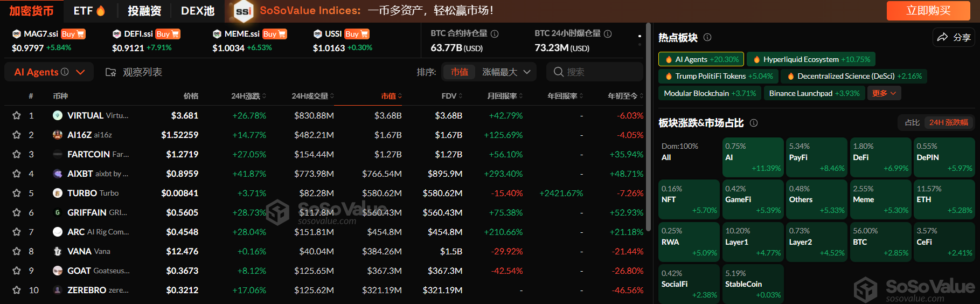
Task: Switch to the DEX池 tab
Action: 197,11
